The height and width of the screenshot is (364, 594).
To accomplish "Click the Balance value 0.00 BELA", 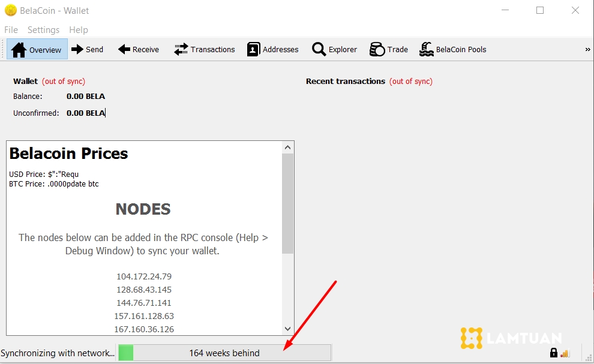I will pyautogui.click(x=86, y=96).
